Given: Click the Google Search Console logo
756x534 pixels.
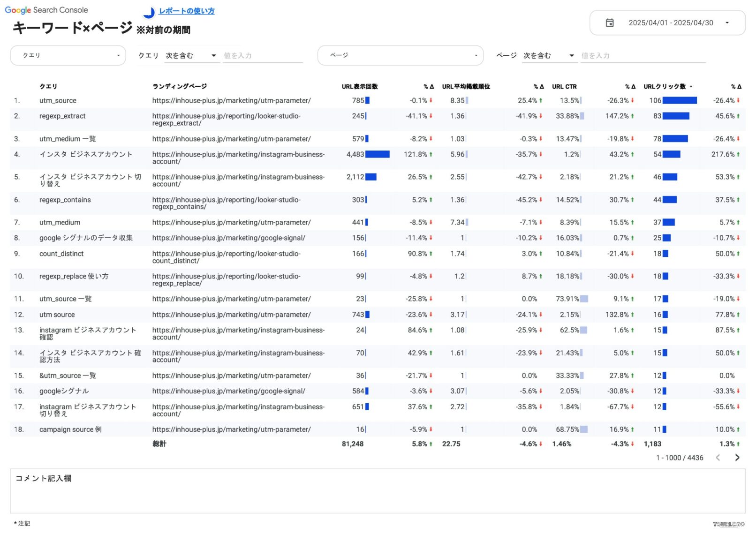Looking at the screenshot, I should tap(46, 10).
